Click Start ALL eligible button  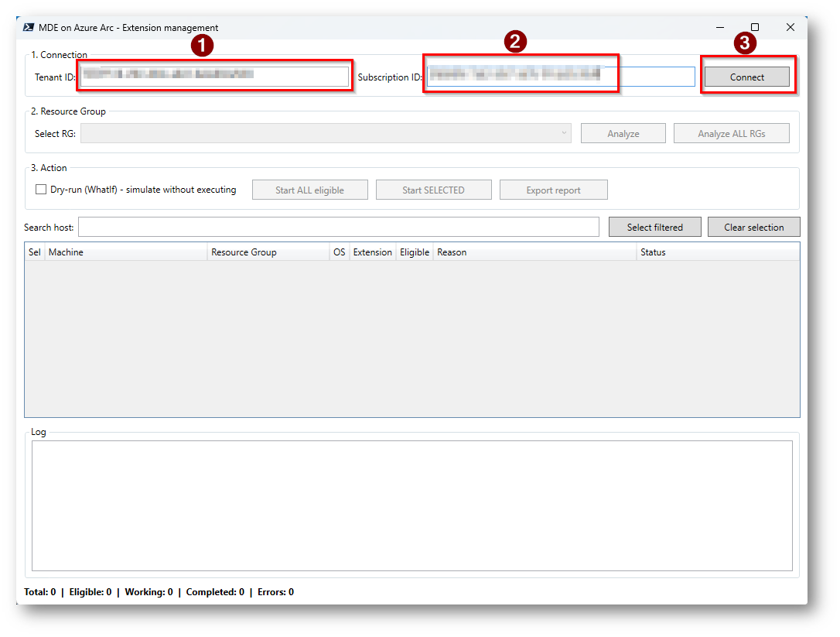309,190
